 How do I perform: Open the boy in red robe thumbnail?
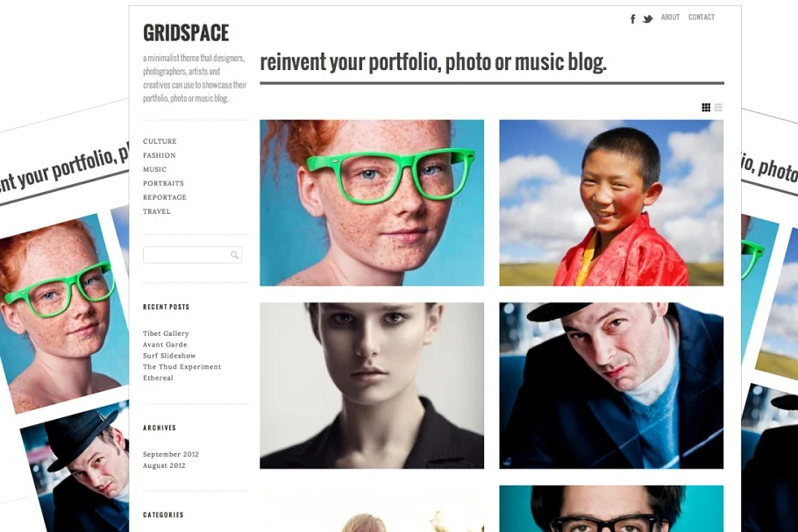[611, 203]
